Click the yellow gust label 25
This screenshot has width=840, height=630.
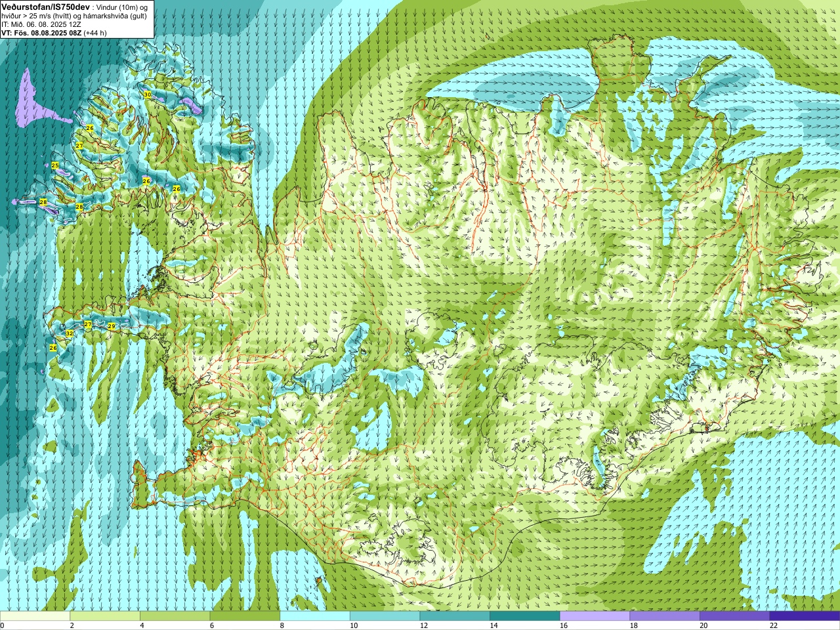[55, 165]
